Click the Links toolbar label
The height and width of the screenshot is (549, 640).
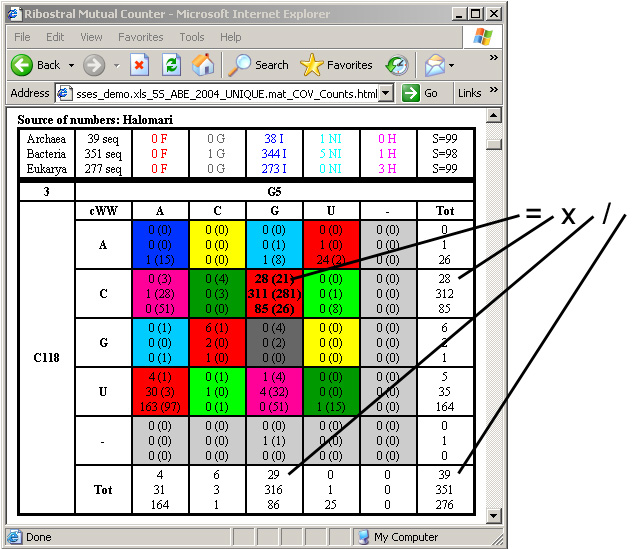[469, 93]
